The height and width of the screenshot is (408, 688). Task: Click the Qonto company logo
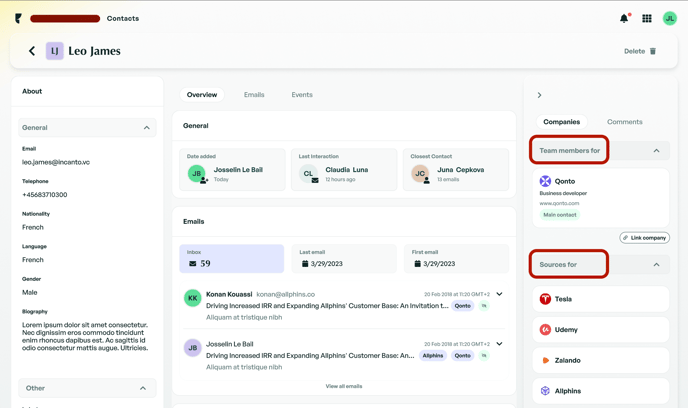pyautogui.click(x=545, y=182)
